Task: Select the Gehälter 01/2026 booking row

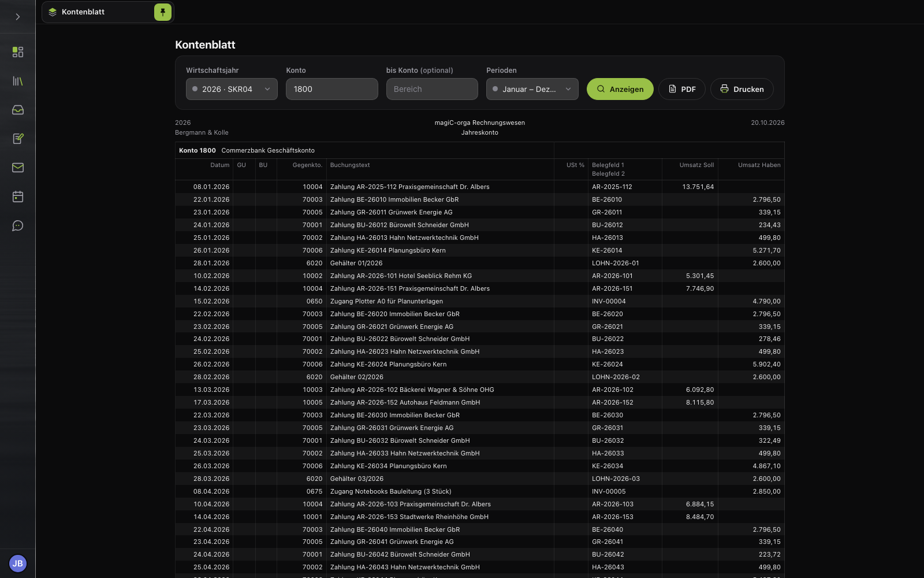Action: [479, 263]
